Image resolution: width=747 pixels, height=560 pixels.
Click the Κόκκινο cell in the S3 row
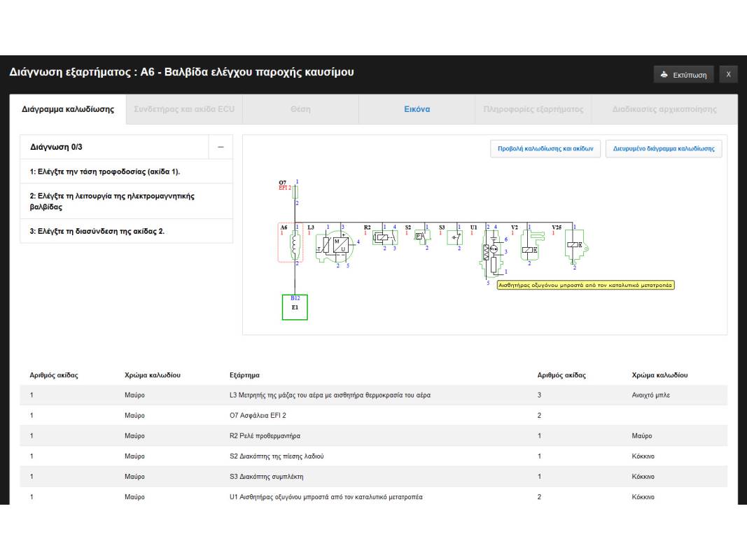point(643,477)
